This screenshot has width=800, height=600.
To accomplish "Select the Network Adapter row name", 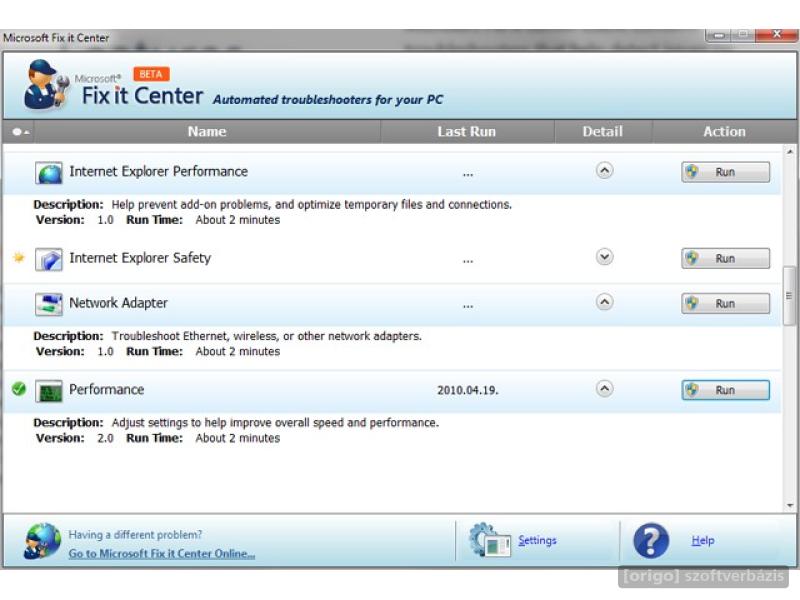I will coord(118,303).
